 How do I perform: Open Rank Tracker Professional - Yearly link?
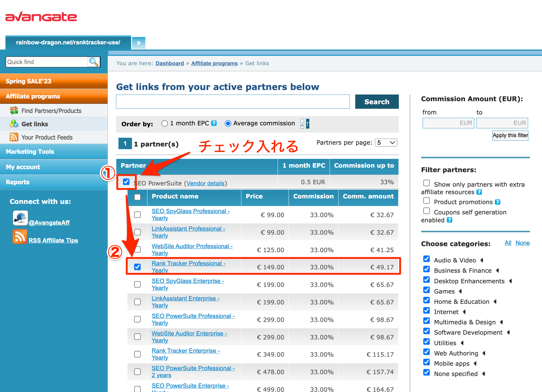click(x=189, y=267)
